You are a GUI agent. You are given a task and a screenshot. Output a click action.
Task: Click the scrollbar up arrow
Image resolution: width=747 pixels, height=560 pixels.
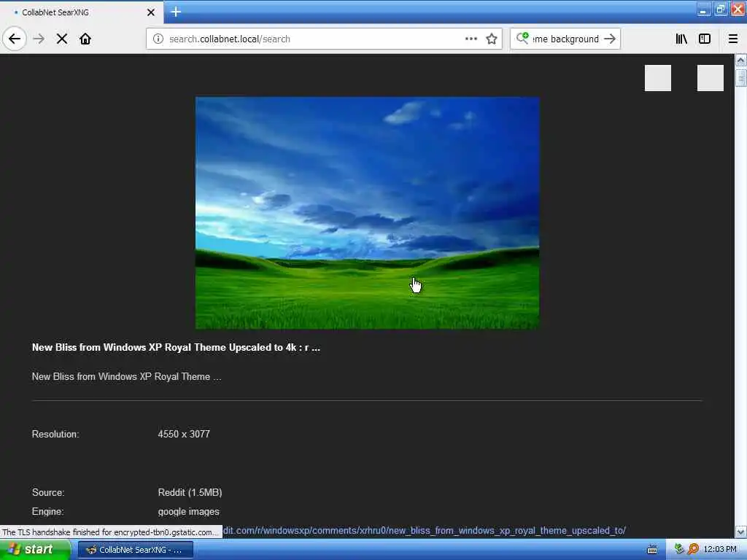[741, 60]
